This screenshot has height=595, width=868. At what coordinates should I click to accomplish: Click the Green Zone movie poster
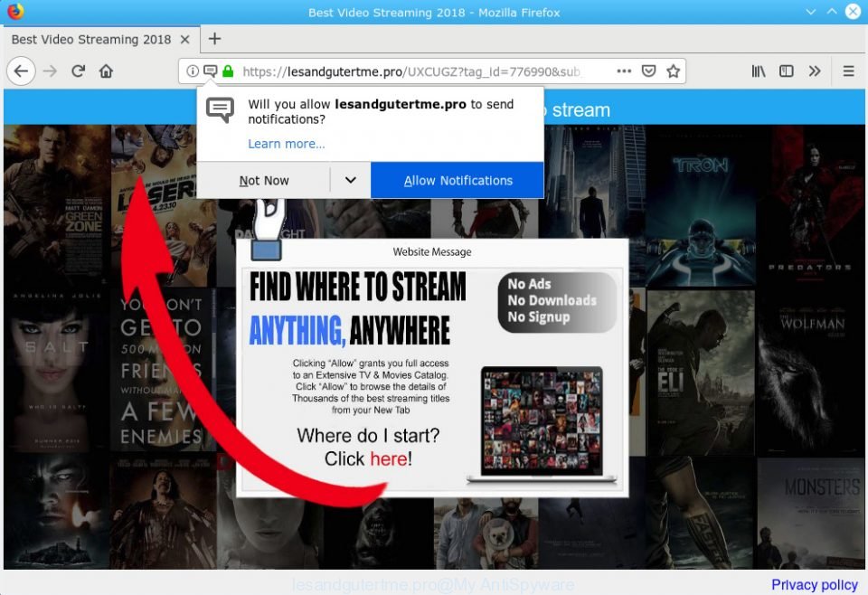(56, 205)
